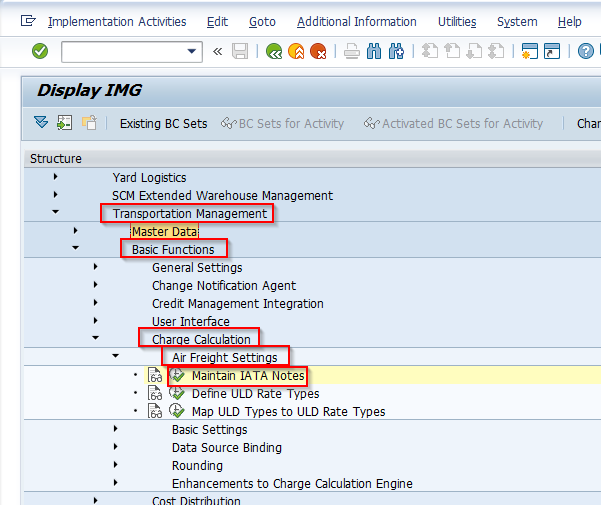This screenshot has height=505, width=601.
Task: Click the First Page icon
Action: (x=430, y=51)
